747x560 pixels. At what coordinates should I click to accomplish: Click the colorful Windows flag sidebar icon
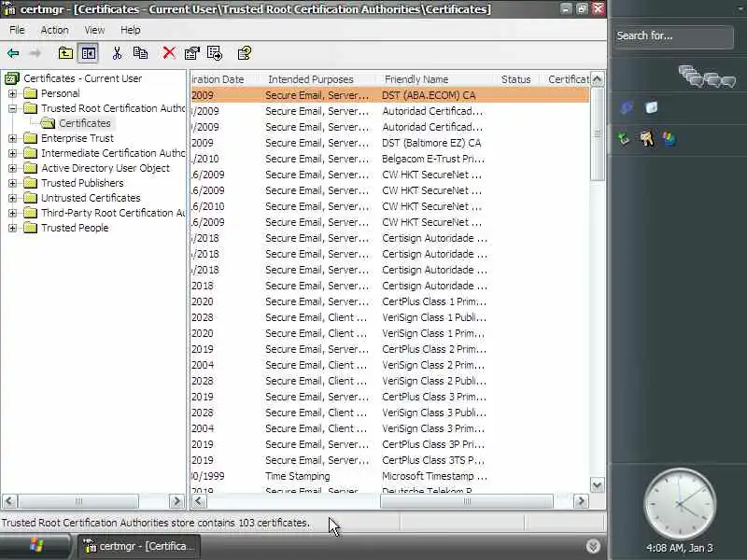pyautogui.click(x=669, y=139)
